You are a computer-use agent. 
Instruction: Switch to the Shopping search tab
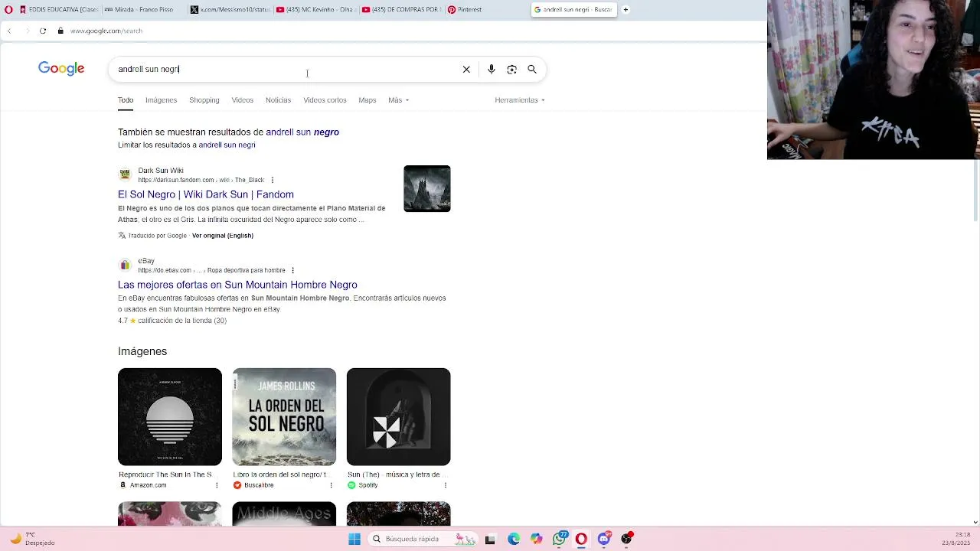pos(204,100)
